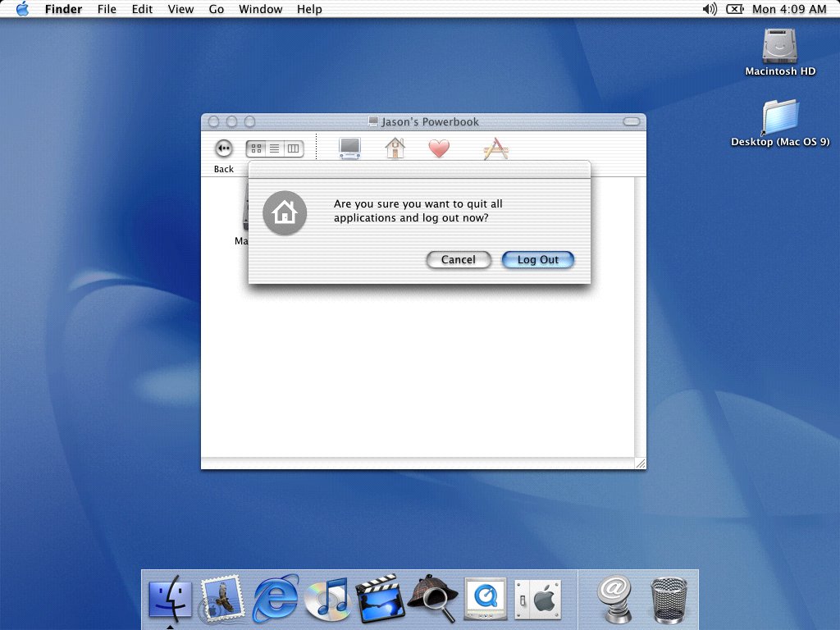This screenshot has height=630, width=840.
Task: Open the Finder application menu
Action: click(63, 9)
